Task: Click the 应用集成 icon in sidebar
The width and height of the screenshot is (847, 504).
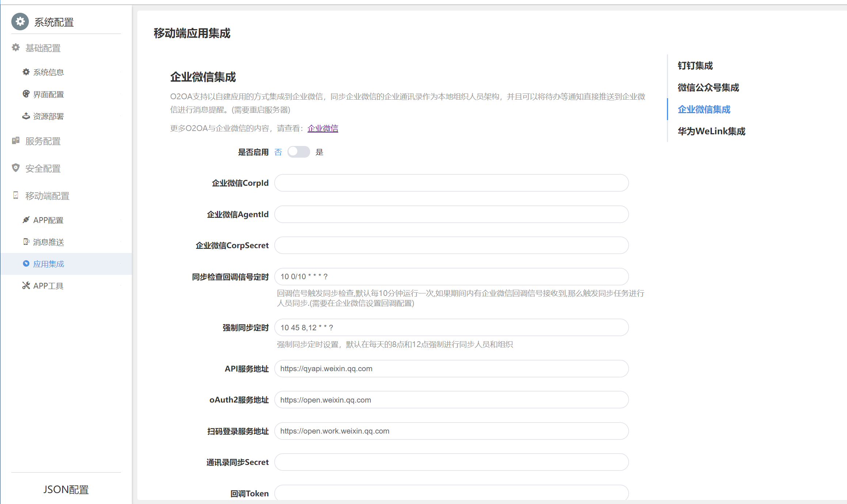Action: tap(26, 263)
